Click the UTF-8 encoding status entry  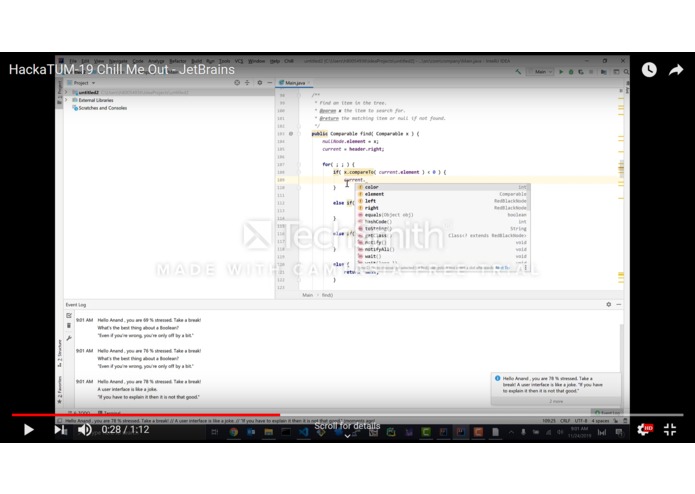[x=581, y=421]
